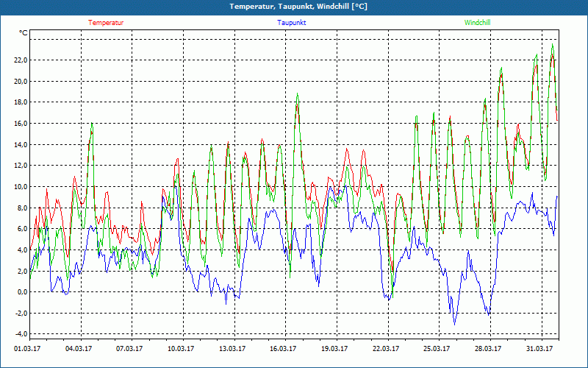The image size is (588, 368).
Task: Click the °C unit label
Action: (24, 33)
